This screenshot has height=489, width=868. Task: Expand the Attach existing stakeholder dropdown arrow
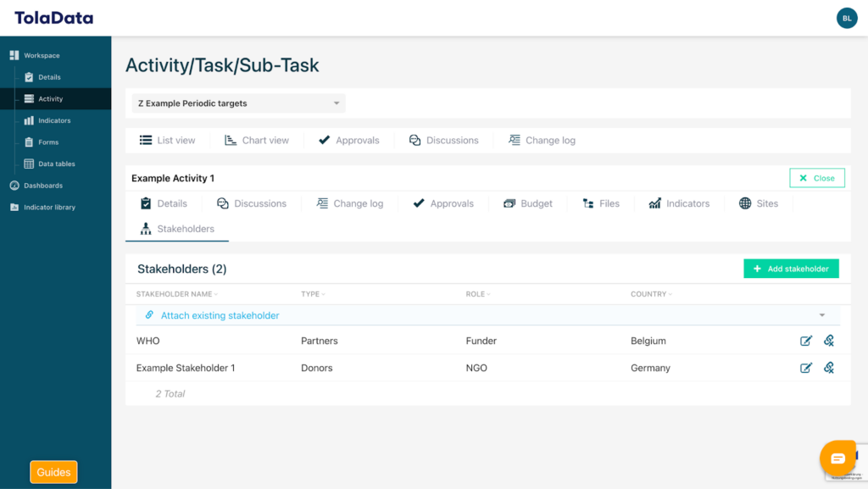tap(821, 315)
